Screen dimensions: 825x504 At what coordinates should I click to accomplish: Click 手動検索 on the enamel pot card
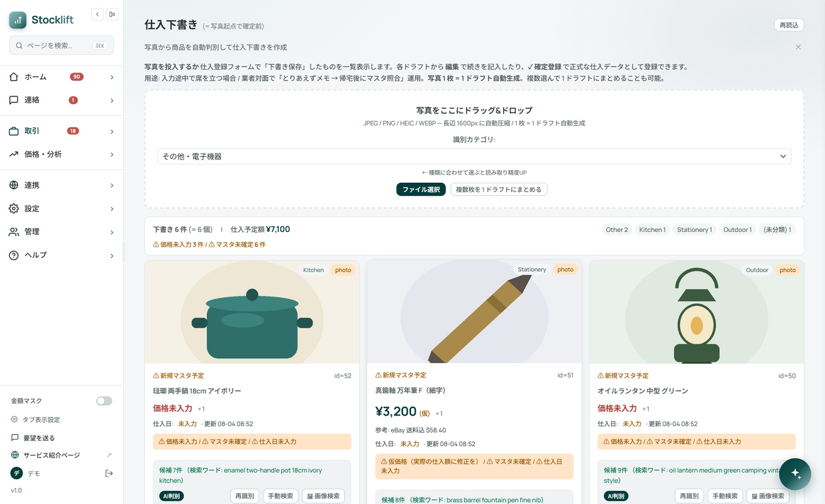pos(281,496)
